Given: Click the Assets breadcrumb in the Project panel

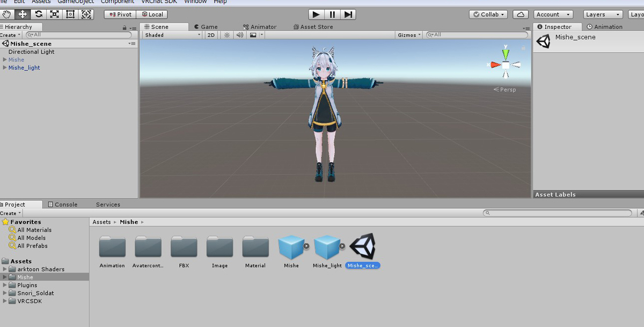Looking at the screenshot, I should click(101, 221).
